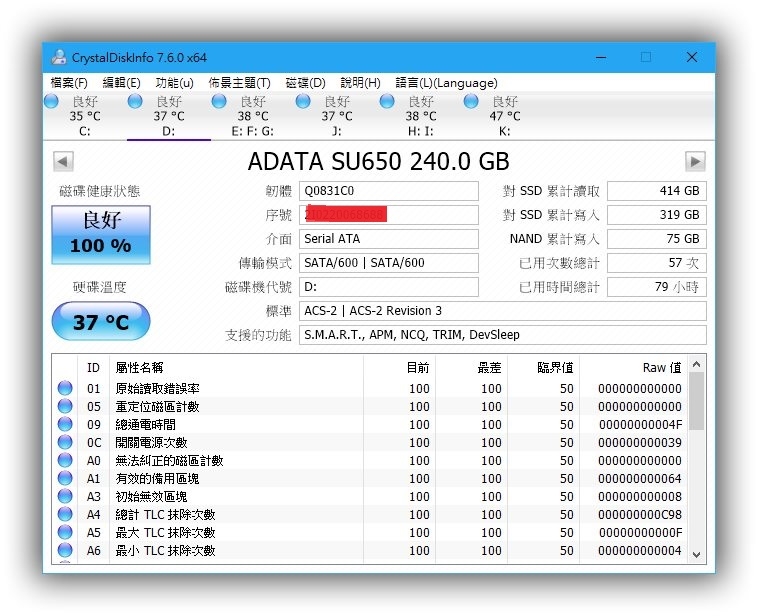Open the 佈景主題(T) menu
Viewport: 758px width, 616px height.
239,83
